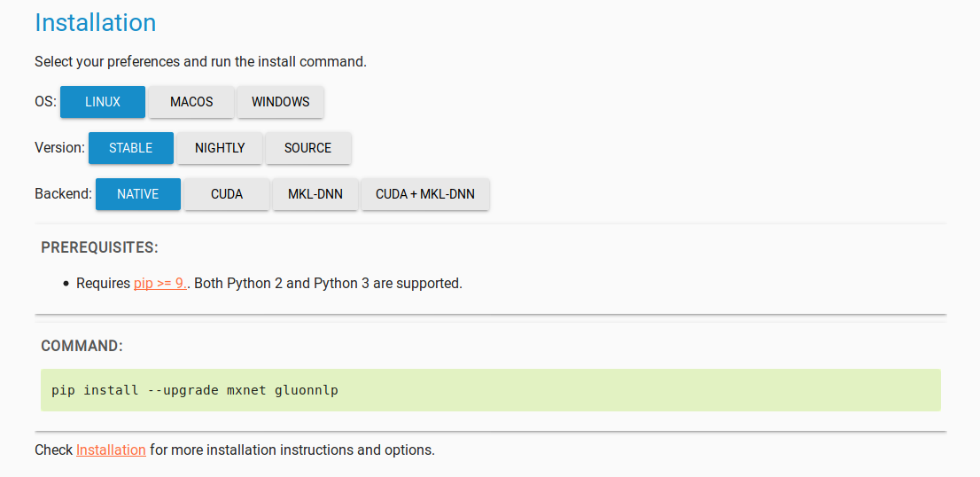Screen dimensions: 980x477
Task: Select the LINUX operating system option
Action: point(103,102)
